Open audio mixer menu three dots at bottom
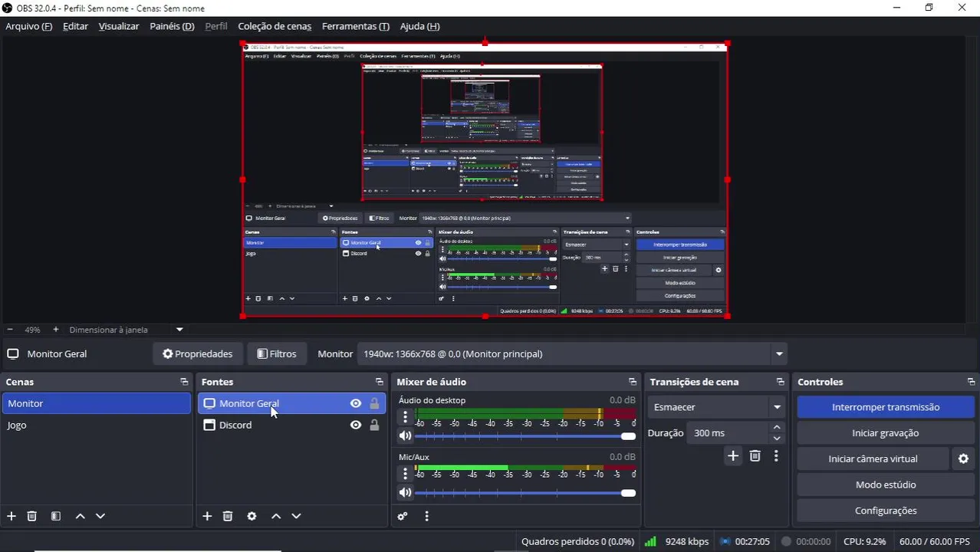This screenshot has width=980, height=552. tap(426, 516)
